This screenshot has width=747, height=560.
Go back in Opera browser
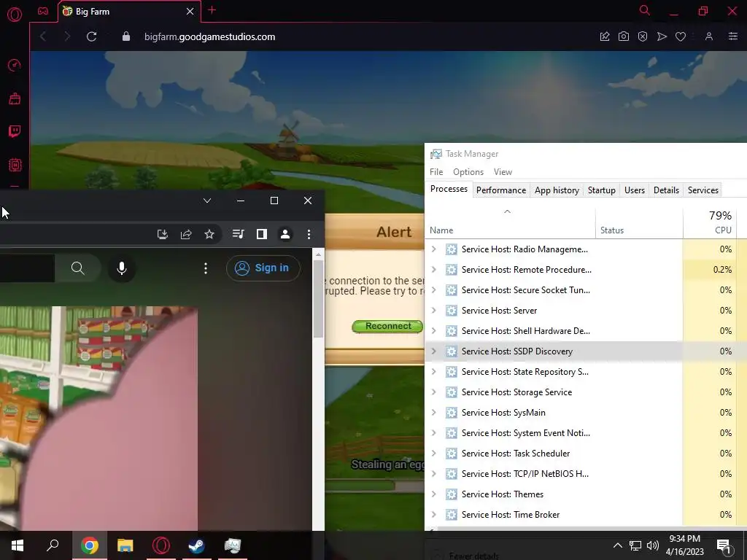(43, 36)
